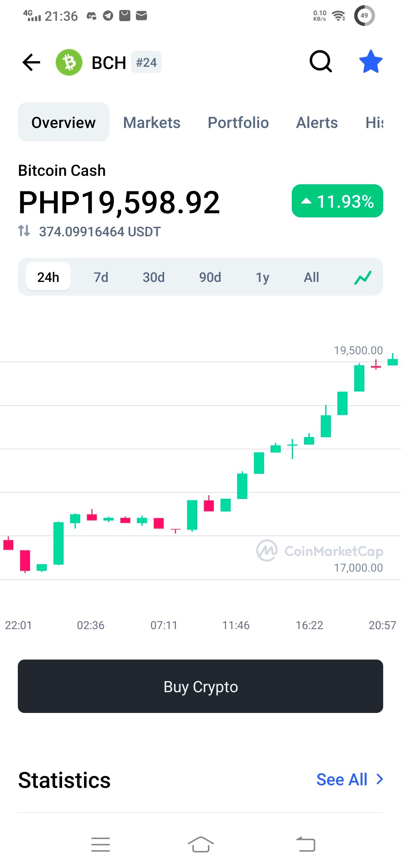Open the Alerts tab

317,122
